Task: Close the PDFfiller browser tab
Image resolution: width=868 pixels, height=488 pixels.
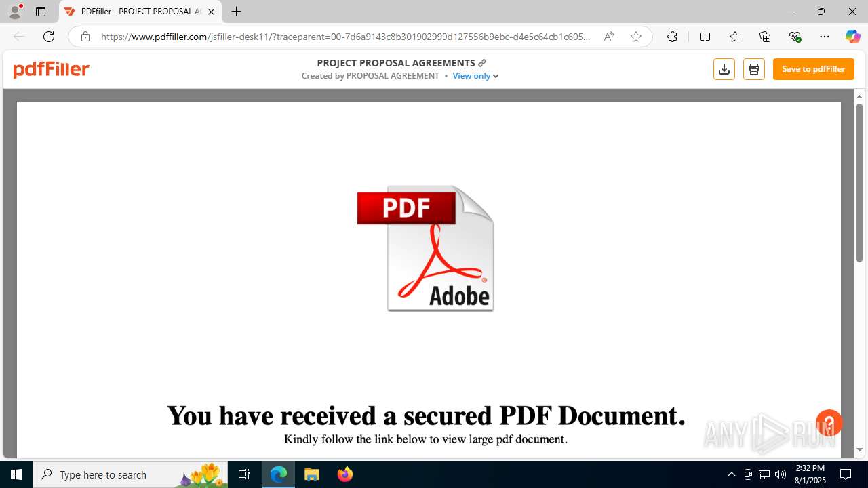Action: coord(211,12)
